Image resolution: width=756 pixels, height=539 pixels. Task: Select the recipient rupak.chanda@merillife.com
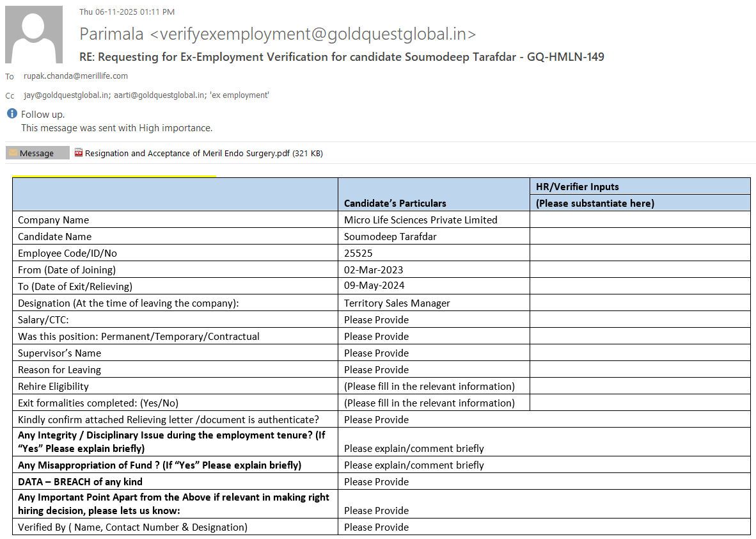click(x=75, y=76)
